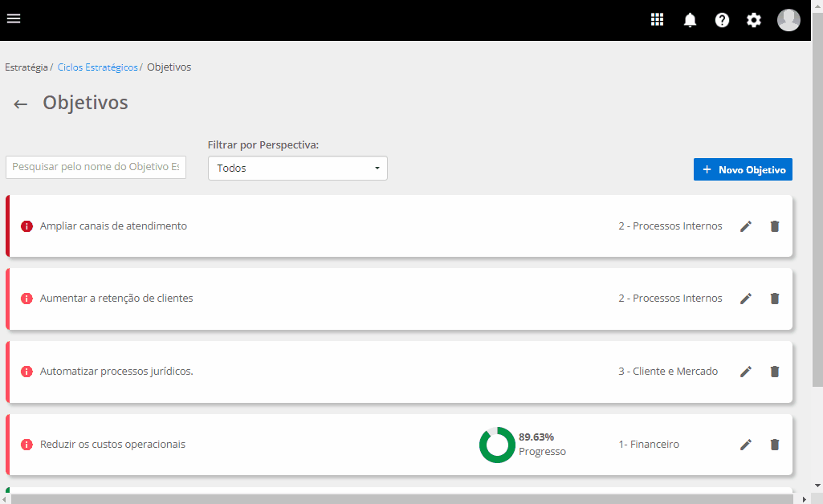Edit the Ampliar canais de atendimento objective
Viewport: 823px width, 504px height.
coord(746,226)
